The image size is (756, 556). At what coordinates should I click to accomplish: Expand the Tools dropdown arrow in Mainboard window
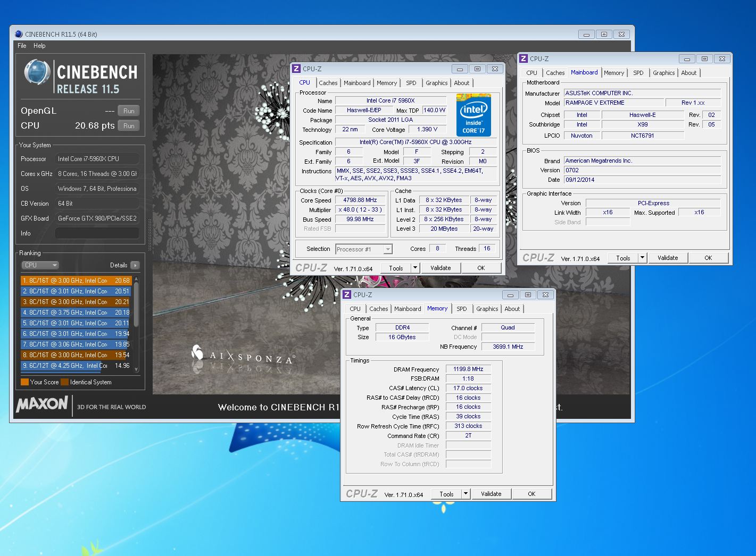point(643,258)
